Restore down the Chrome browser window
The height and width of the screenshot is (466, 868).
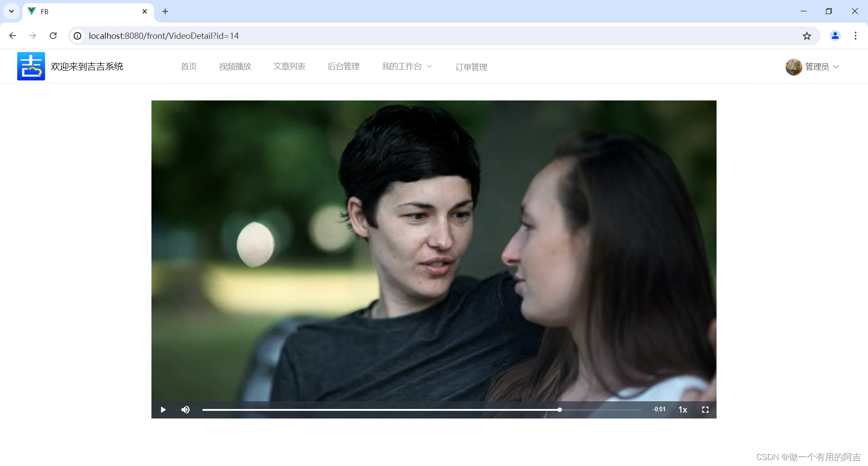(829, 11)
